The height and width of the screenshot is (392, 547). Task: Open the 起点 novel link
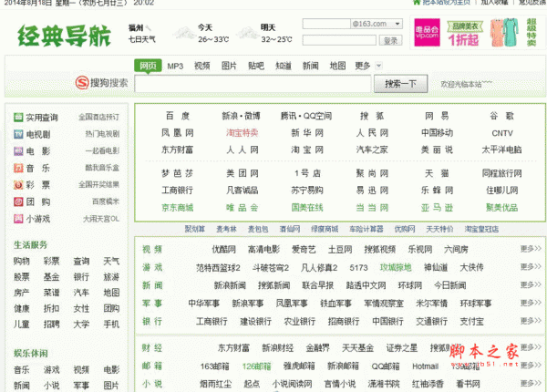tap(252, 385)
